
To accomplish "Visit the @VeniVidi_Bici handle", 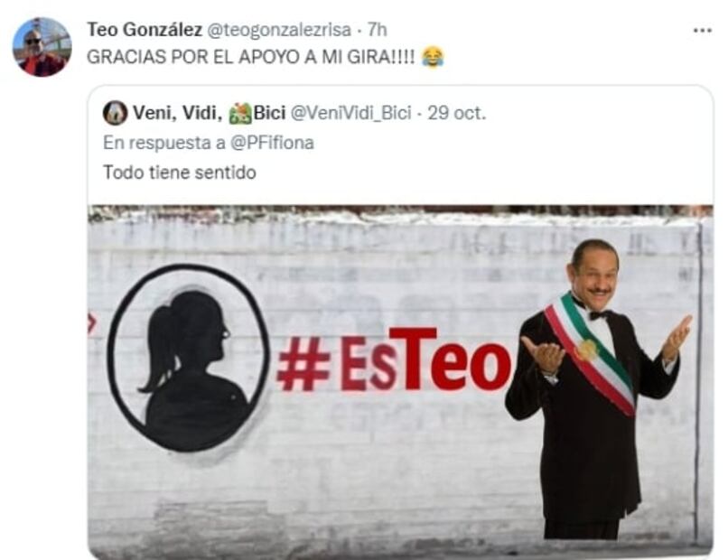I will [x=351, y=113].
